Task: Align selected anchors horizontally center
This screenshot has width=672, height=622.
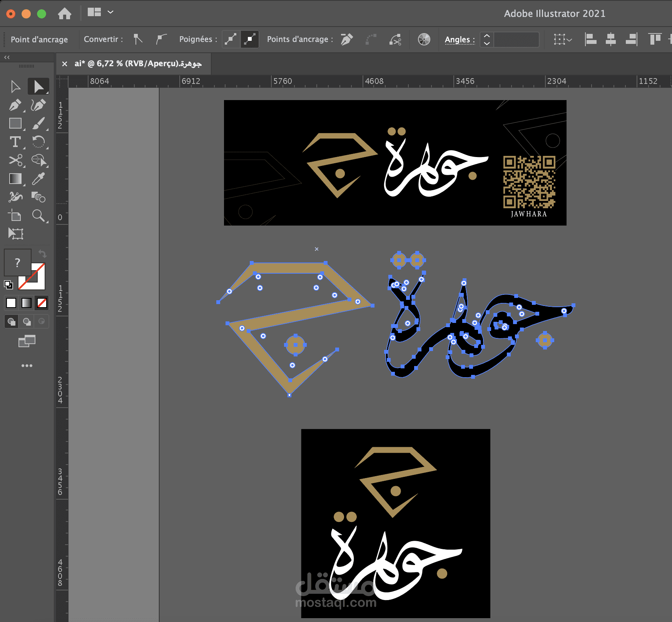Action: [x=611, y=39]
